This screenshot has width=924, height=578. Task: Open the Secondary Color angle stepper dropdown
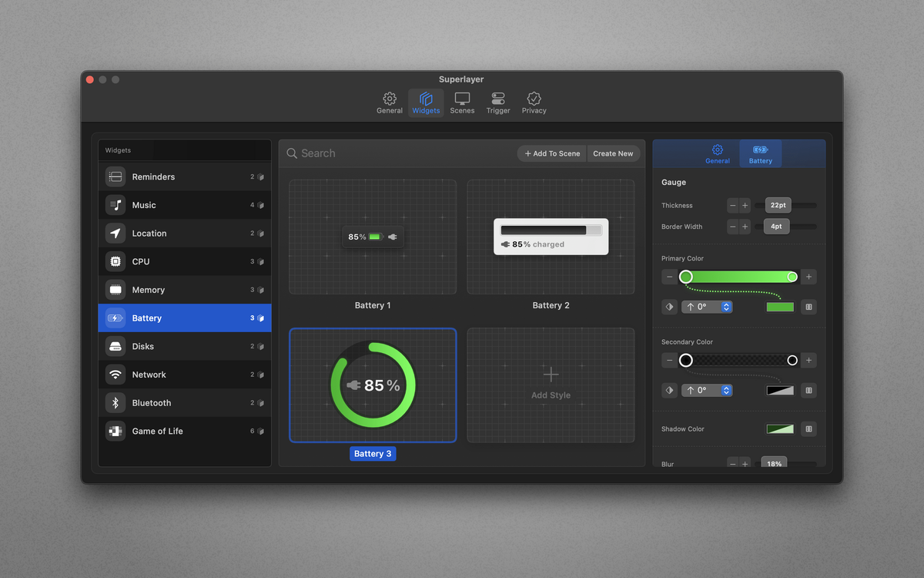point(725,390)
